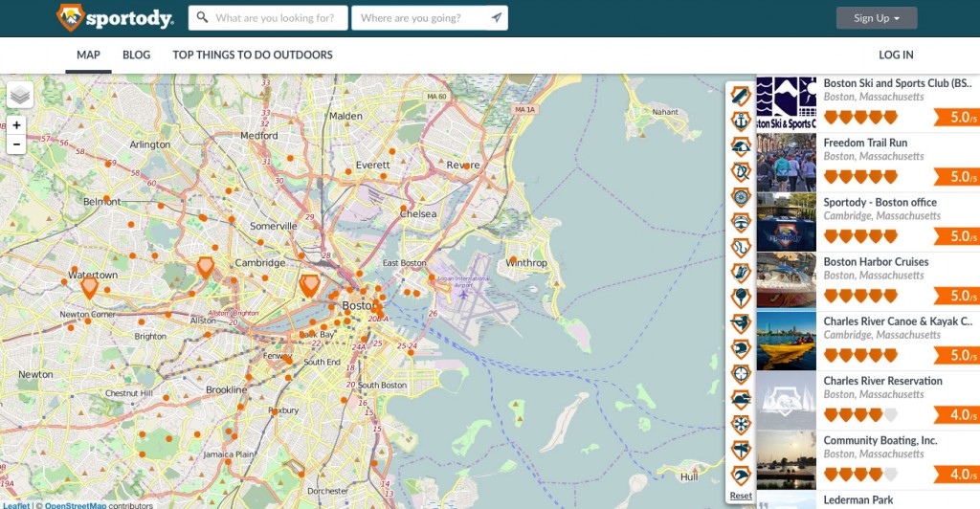Select the snowflake winter sports filter icon
This screenshot has height=509, width=980.
(741, 425)
